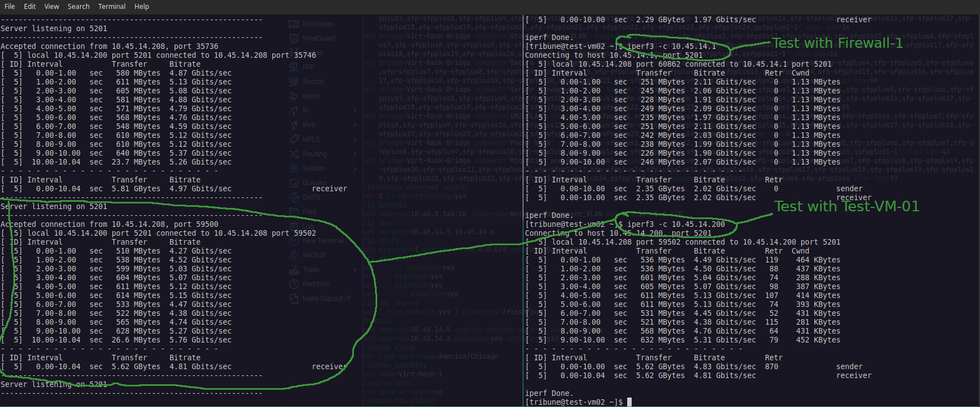Viewport: 980px width, 407px height.
Task: Open the Help menu
Action: click(142, 6)
